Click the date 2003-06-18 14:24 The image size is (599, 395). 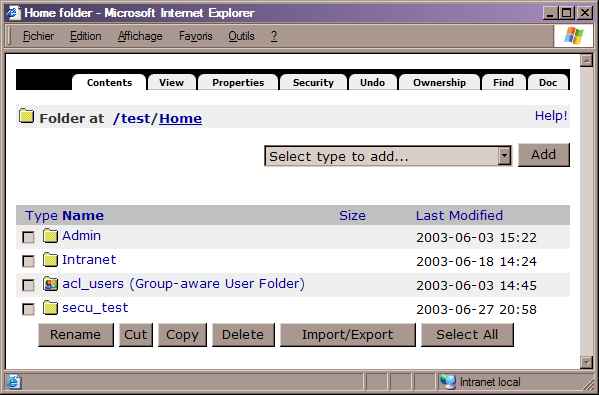pos(476,262)
